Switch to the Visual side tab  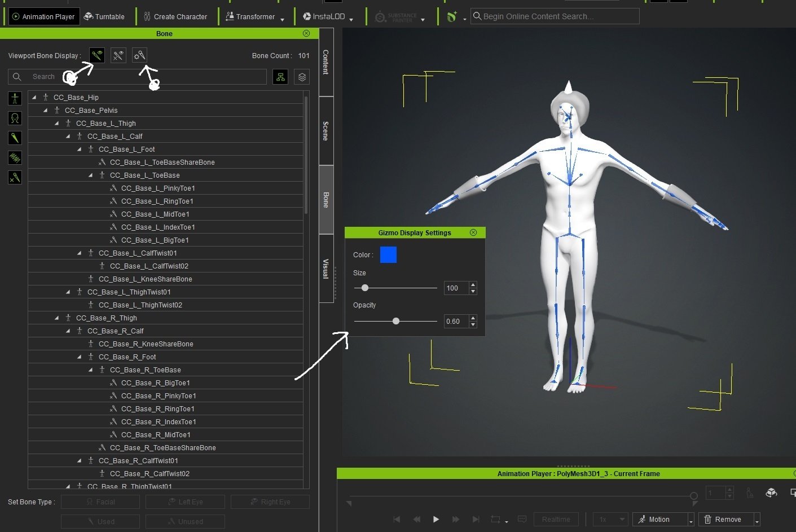(x=326, y=269)
